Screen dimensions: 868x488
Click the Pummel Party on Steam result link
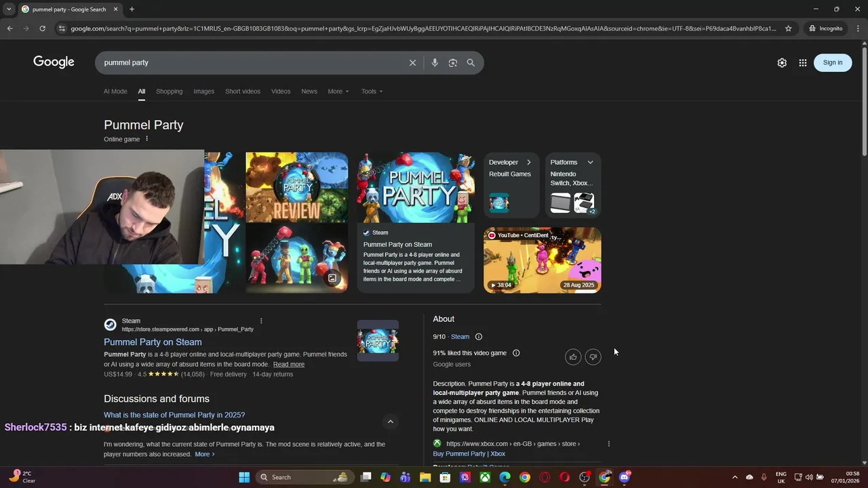pyautogui.click(x=153, y=342)
